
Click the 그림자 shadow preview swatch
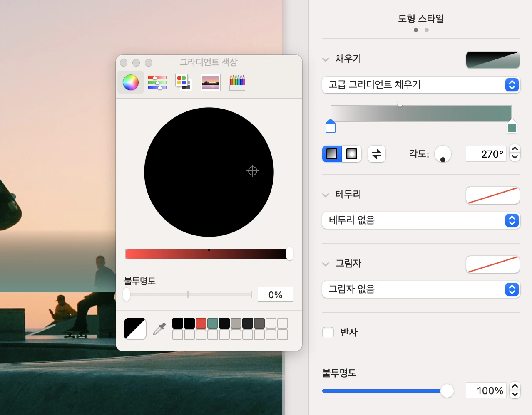(493, 264)
